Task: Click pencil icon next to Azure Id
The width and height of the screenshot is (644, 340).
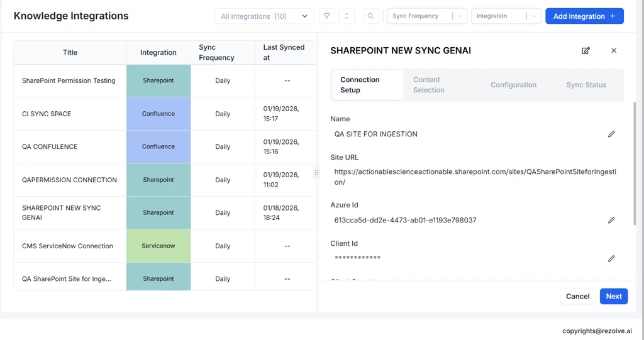Action: [611, 220]
